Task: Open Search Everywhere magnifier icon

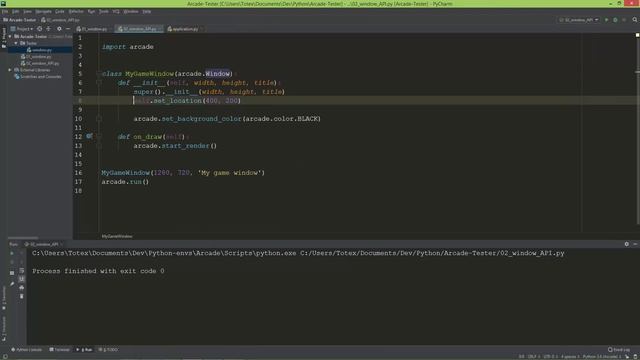Action: 635,20
